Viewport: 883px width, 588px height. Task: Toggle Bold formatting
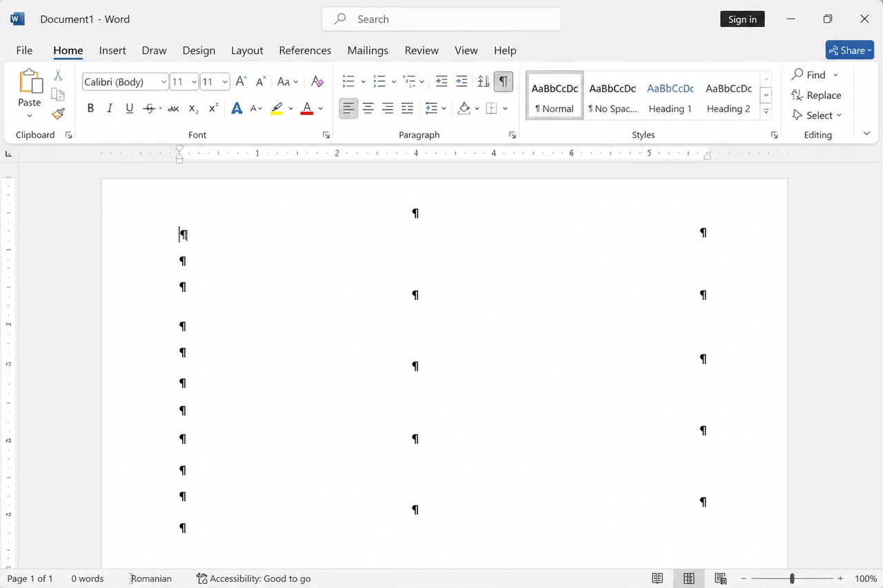[90, 108]
